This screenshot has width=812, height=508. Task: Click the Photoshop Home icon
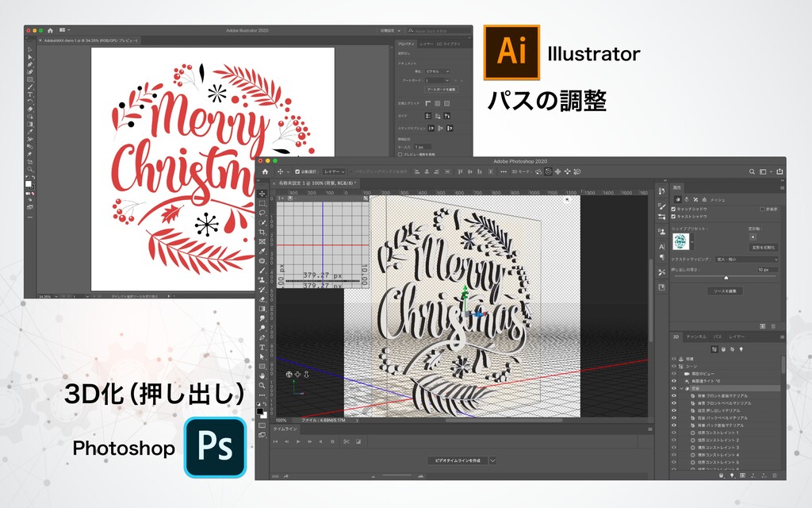point(265,171)
